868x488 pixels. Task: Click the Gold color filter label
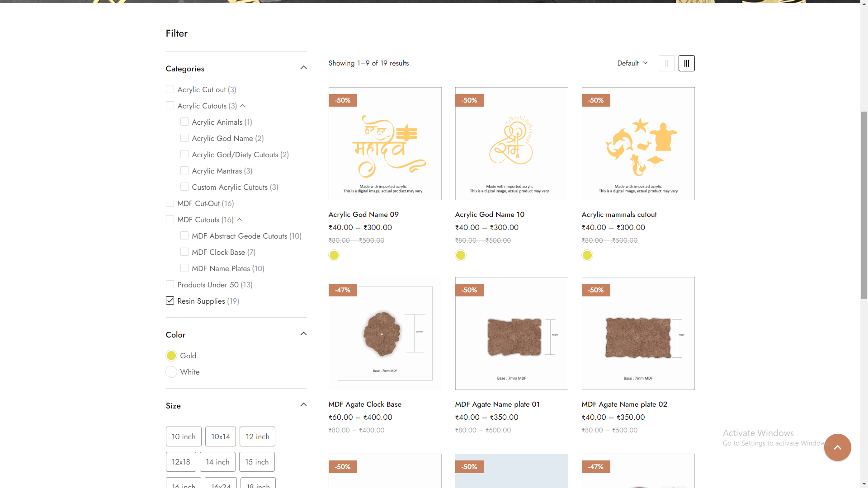pos(188,356)
